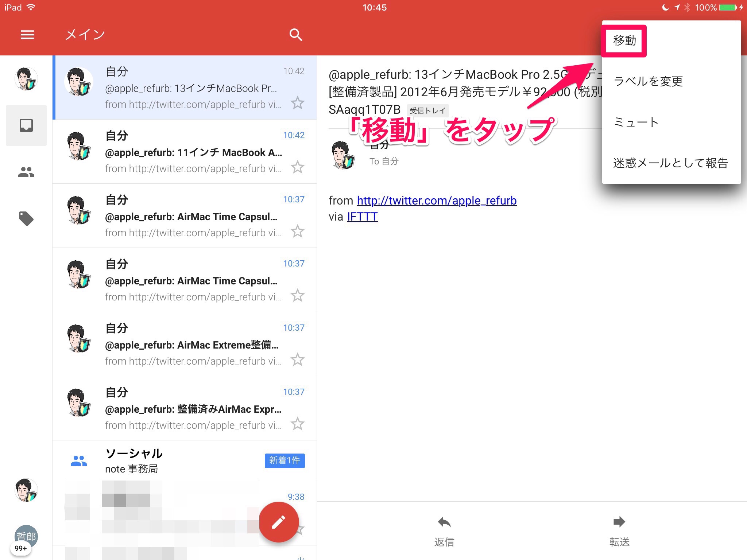Star the AirMac Extreme整備 email
Image resolution: width=747 pixels, height=560 pixels.
(298, 359)
